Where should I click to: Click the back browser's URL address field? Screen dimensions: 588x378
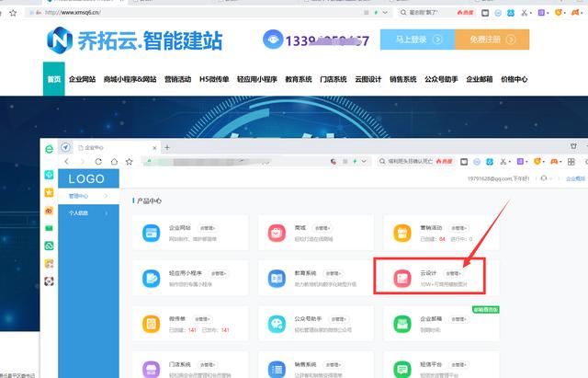click(195, 12)
